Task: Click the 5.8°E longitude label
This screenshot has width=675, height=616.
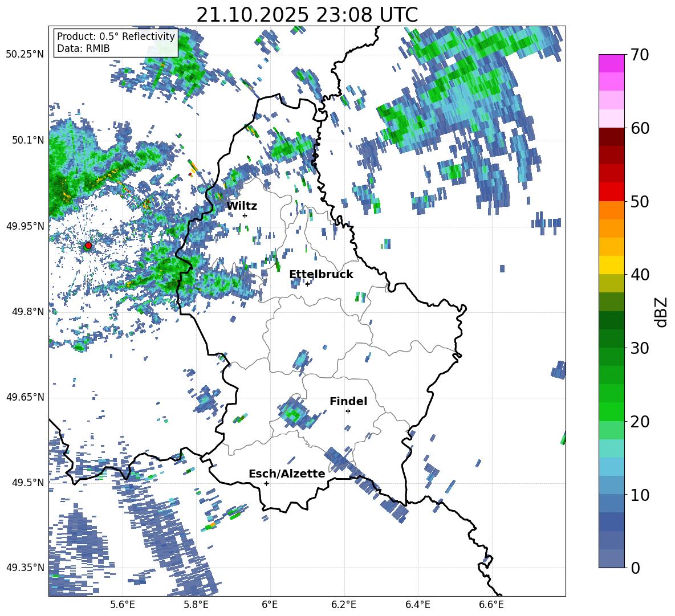Action: (x=196, y=605)
